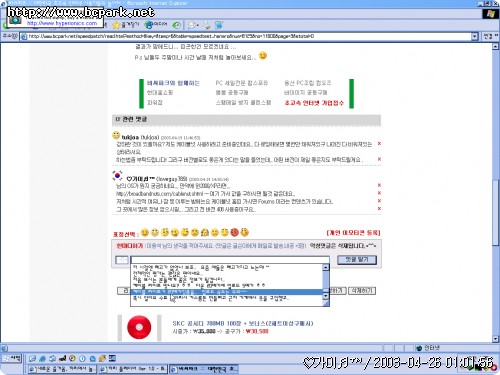Click the page scrollbar up arrow
This screenshot has width=500, height=375.
pos(495,46)
